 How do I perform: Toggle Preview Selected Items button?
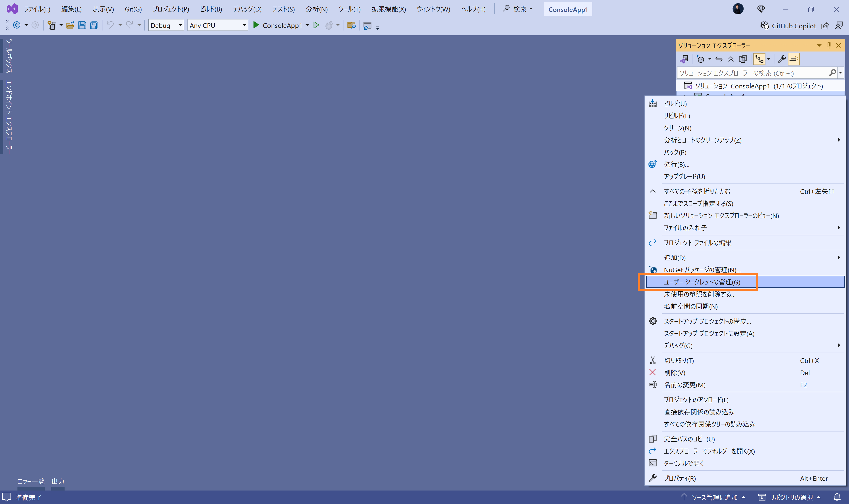click(x=794, y=59)
